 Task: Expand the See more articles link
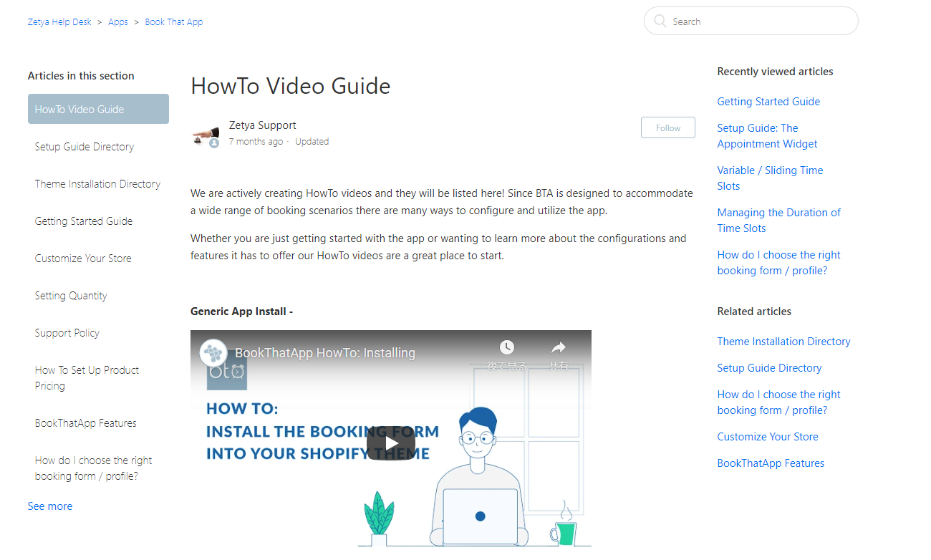(50, 506)
